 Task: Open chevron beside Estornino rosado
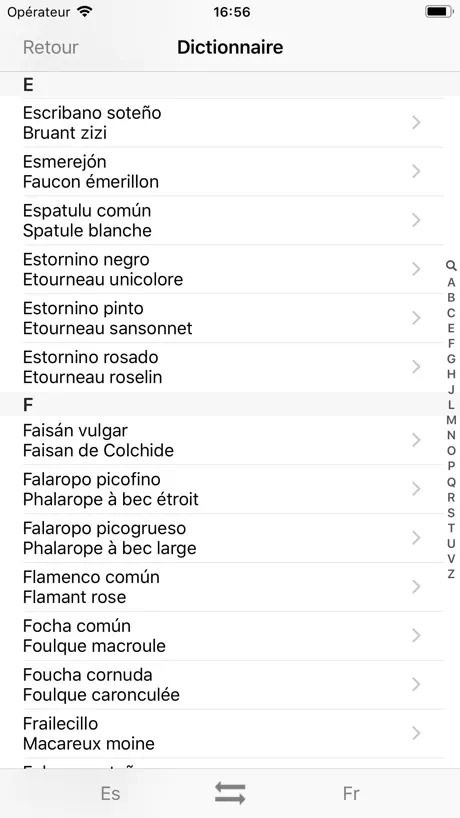tap(416, 367)
